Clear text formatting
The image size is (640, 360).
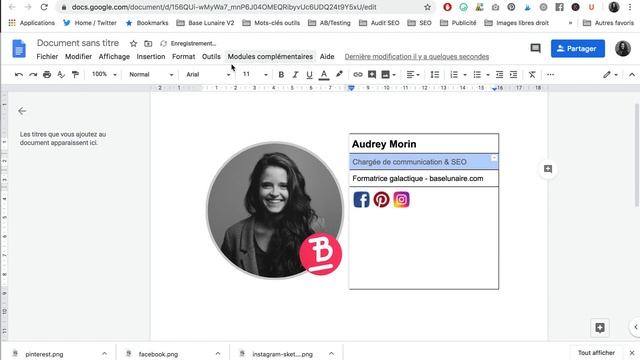(x=532, y=75)
